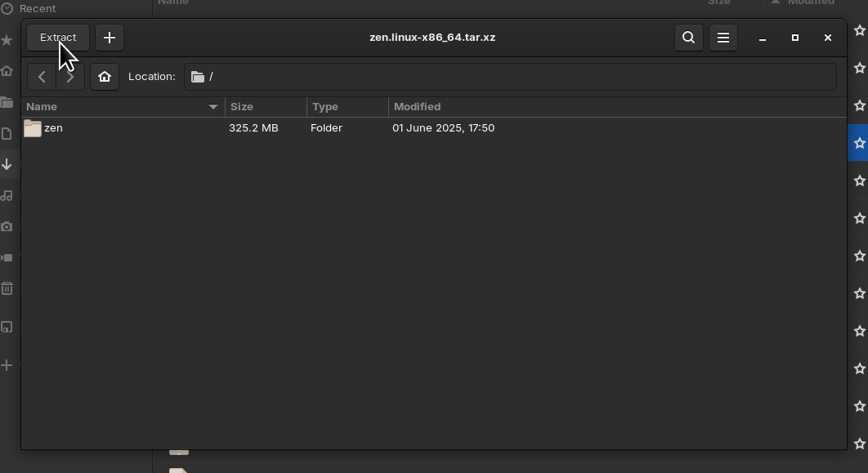868x473 pixels.
Task: Toggle sort order arrow on Name column
Action: click(x=213, y=107)
